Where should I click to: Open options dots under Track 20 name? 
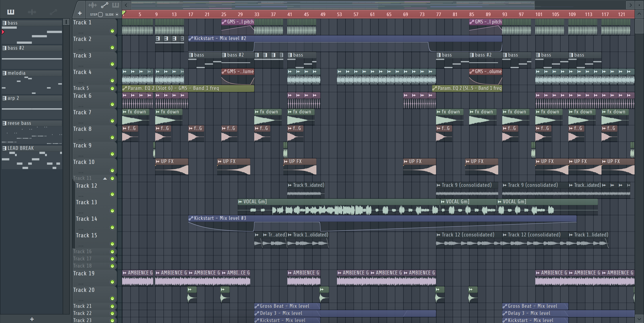[x=81, y=300]
